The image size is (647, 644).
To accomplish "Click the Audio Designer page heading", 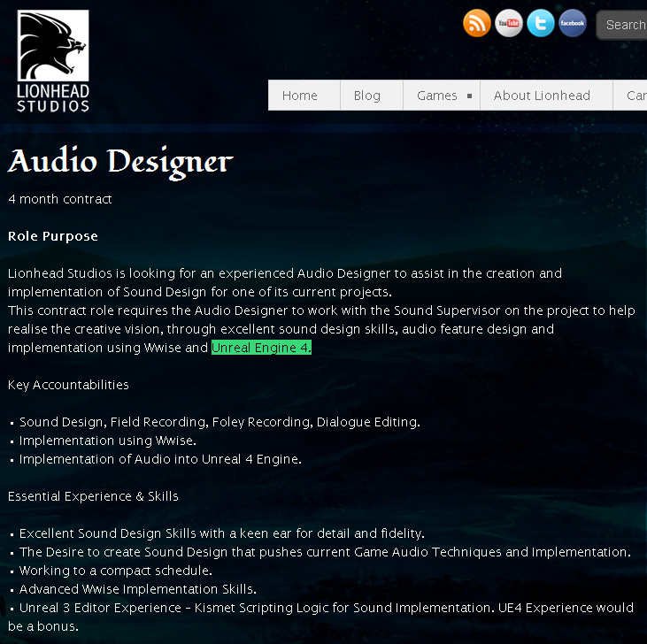I will coord(120,162).
